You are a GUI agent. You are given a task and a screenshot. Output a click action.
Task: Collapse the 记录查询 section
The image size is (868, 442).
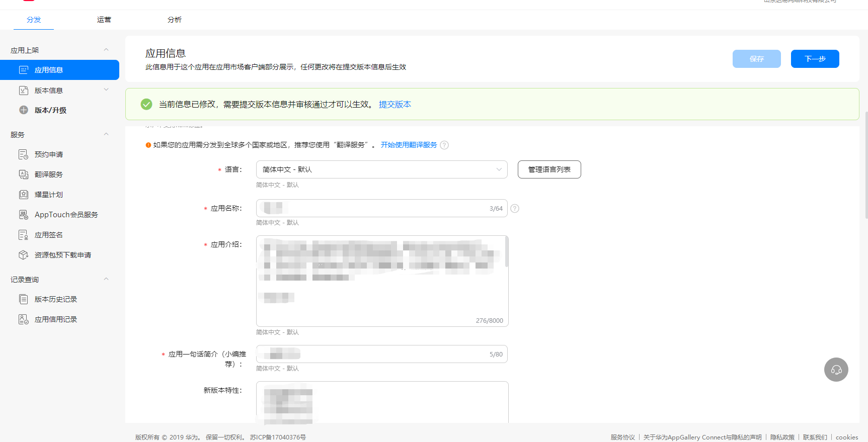pos(106,279)
